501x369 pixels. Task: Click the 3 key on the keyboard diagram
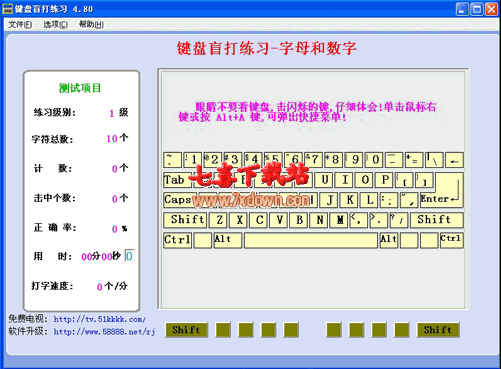pyautogui.click(x=232, y=160)
